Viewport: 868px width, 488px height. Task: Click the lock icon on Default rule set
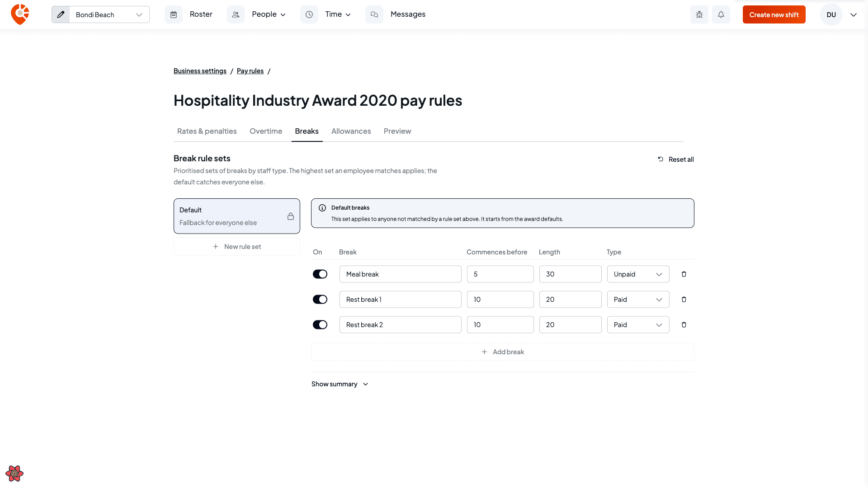tap(291, 216)
